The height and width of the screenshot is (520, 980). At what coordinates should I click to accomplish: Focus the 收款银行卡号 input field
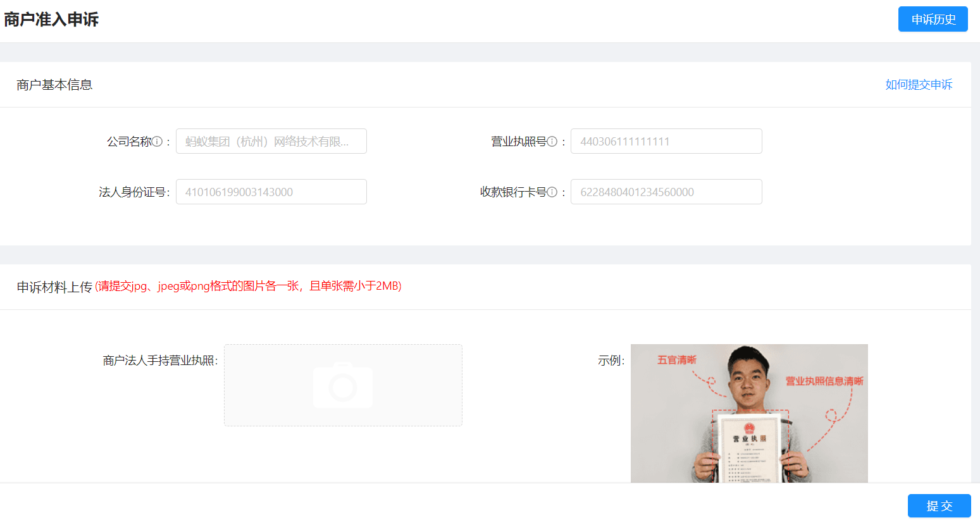pos(666,192)
